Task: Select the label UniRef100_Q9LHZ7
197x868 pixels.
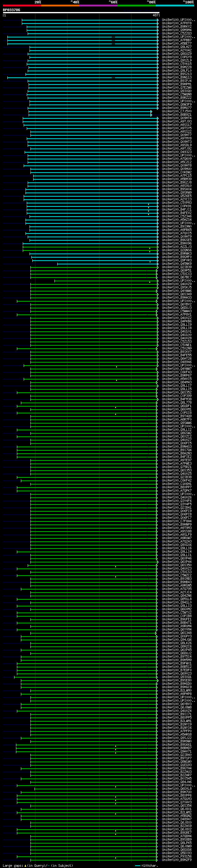Action: click(177, 47)
